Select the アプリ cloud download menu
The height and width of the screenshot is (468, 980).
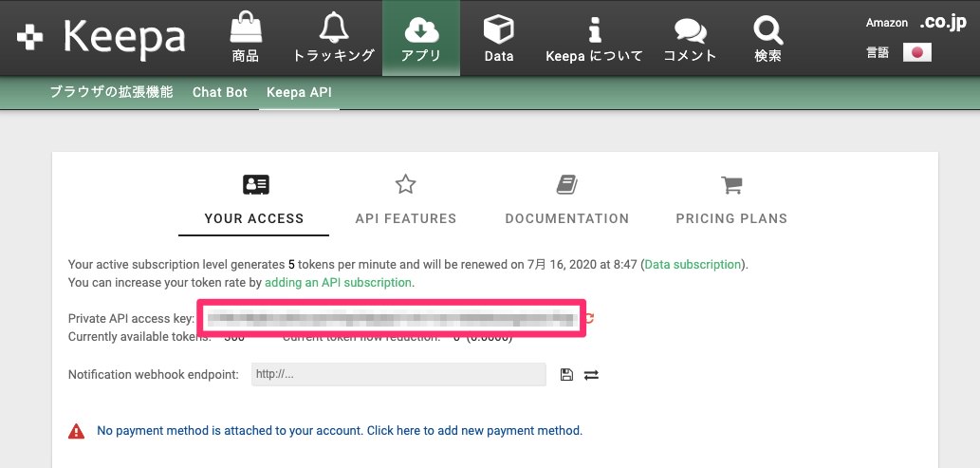click(421, 38)
